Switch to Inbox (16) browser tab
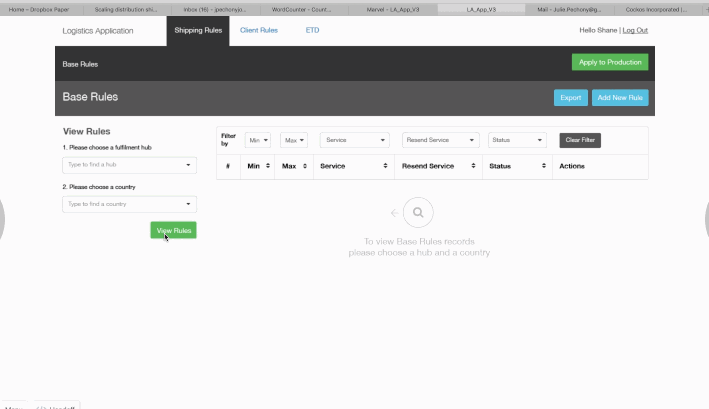Viewport: 709px width, 409px height. pos(215,9)
